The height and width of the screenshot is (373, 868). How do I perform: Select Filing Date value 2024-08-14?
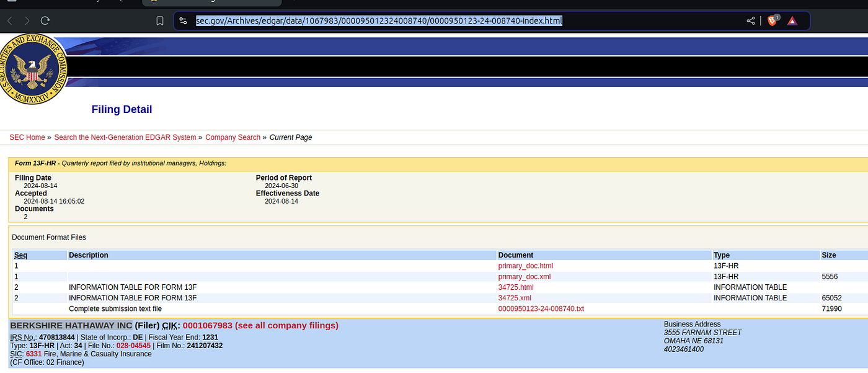click(40, 186)
